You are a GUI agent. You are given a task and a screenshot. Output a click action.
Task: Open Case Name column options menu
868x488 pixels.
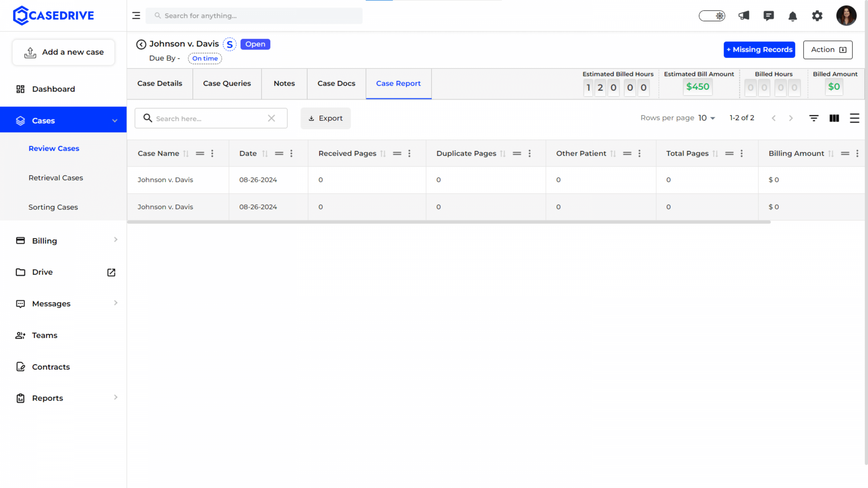point(212,154)
